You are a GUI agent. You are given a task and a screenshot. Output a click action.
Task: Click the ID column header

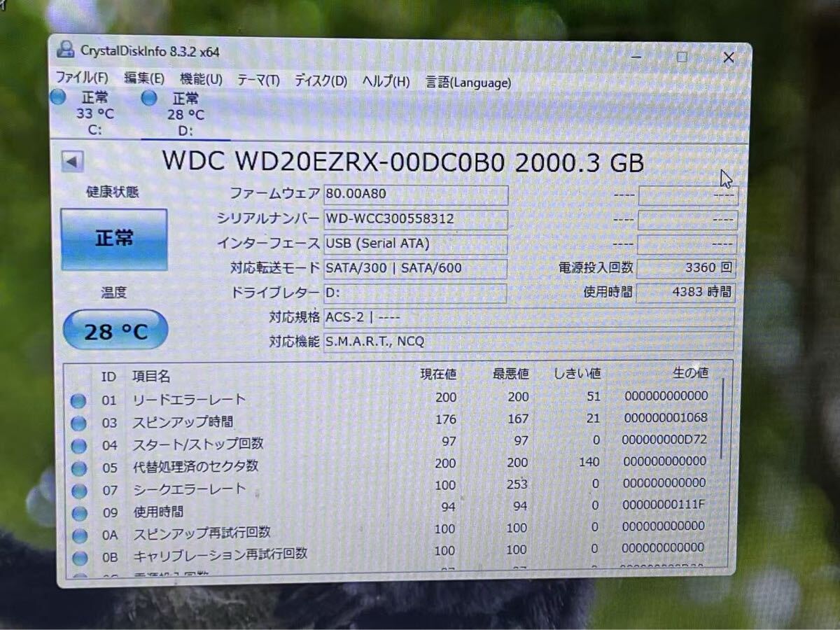coord(108,377)
